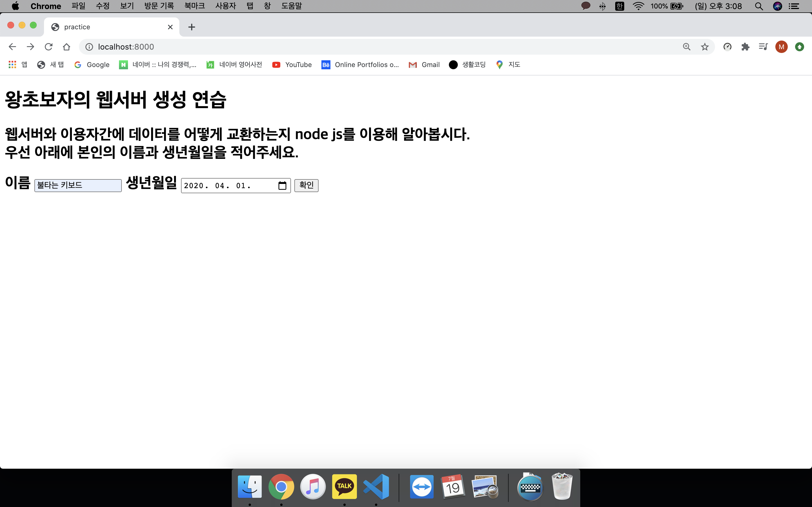812x507 pixels.
Task: Click the site information icon
Action: [x=89, y=47]
